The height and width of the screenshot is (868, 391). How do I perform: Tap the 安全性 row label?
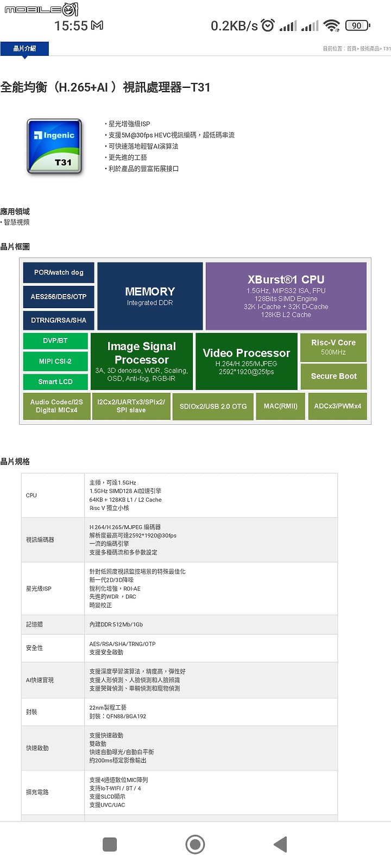pyautogui.click(x=34, y=648)
